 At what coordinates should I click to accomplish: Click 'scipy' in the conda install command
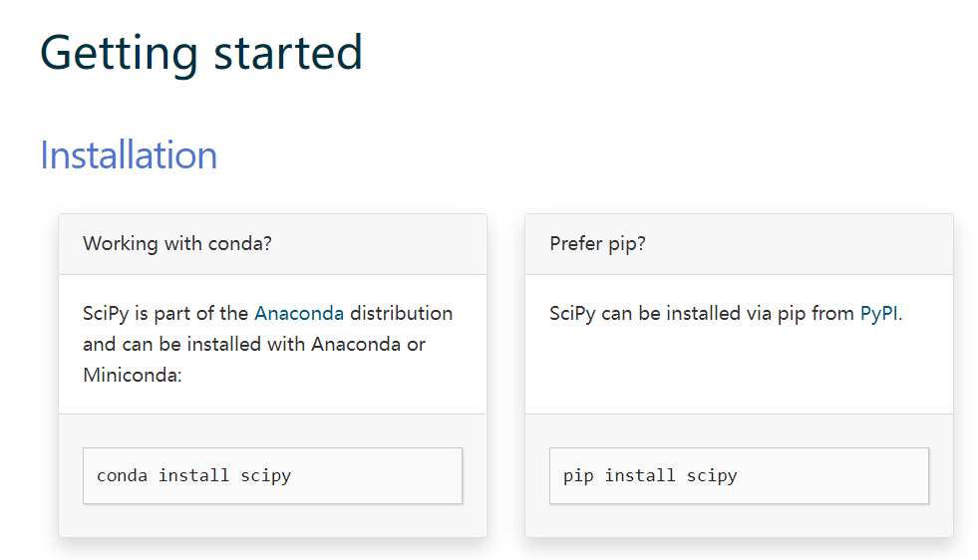click(x=265, y=475)
